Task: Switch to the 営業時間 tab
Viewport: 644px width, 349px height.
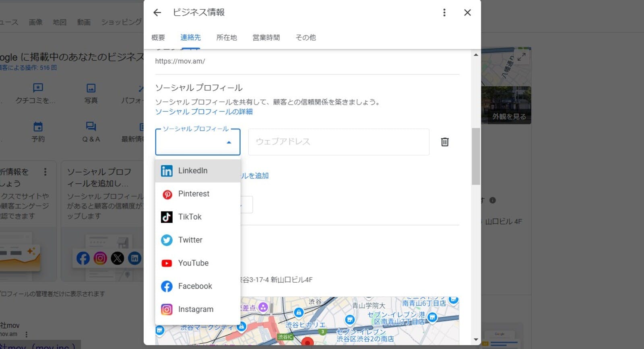Action: pos(266,38)
